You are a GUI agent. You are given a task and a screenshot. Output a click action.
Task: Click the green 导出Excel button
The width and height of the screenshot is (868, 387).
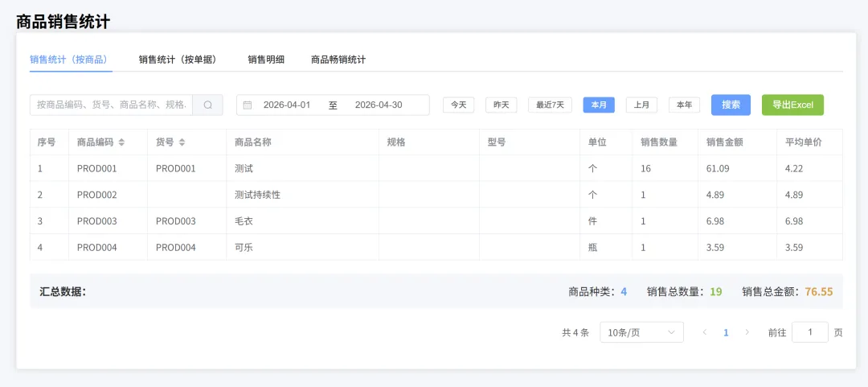pyautogui.click(x=792, y=105)
